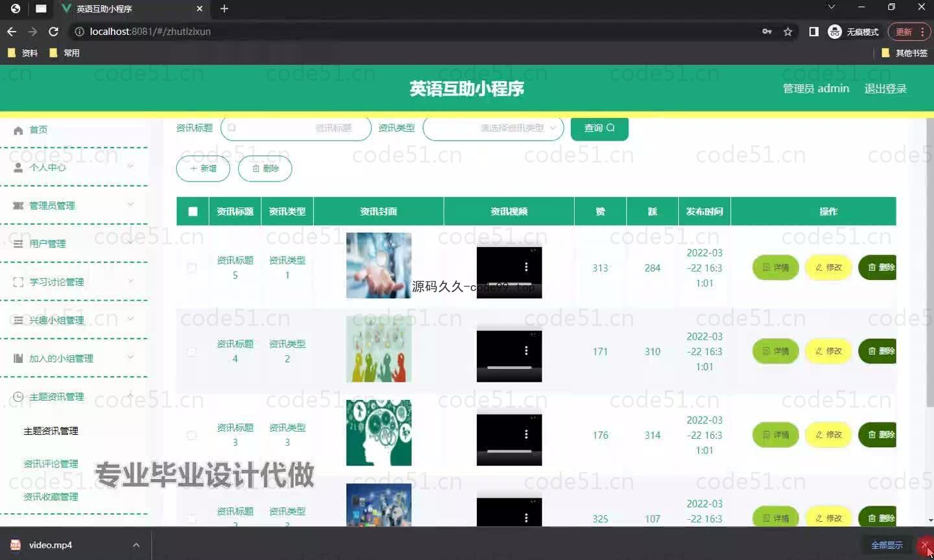Expand the 兴趣小组管理 sidebar menu

[130, 320]
